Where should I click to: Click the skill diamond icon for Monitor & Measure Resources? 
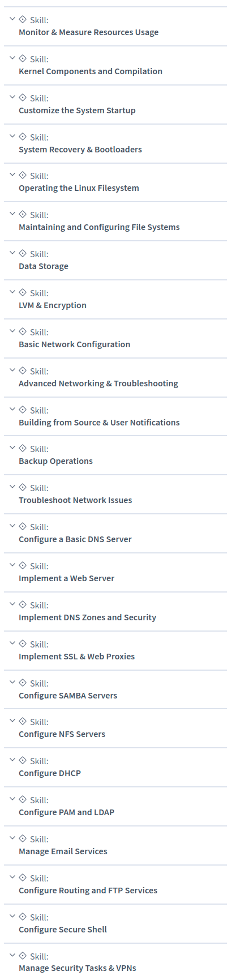[23, 19]
